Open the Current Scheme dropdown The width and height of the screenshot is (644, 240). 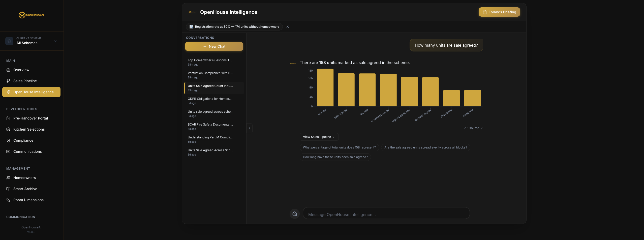pyautogui.click(x=32, y=41)
